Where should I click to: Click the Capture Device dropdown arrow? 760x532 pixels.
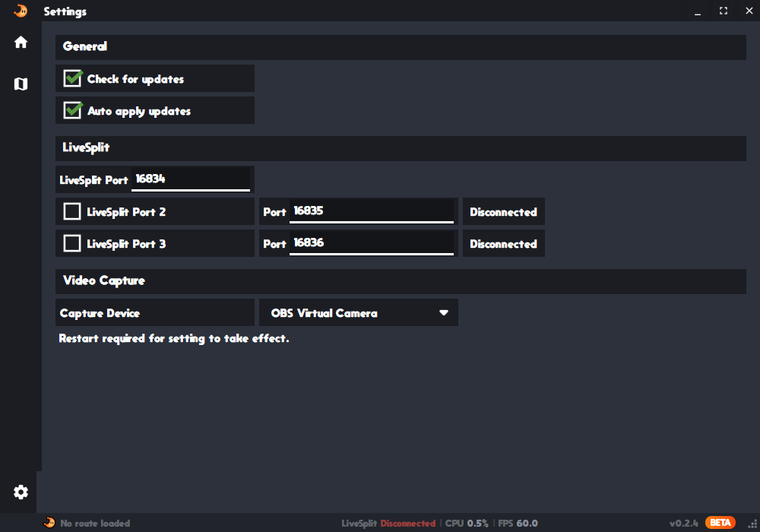tap(444, 312)
